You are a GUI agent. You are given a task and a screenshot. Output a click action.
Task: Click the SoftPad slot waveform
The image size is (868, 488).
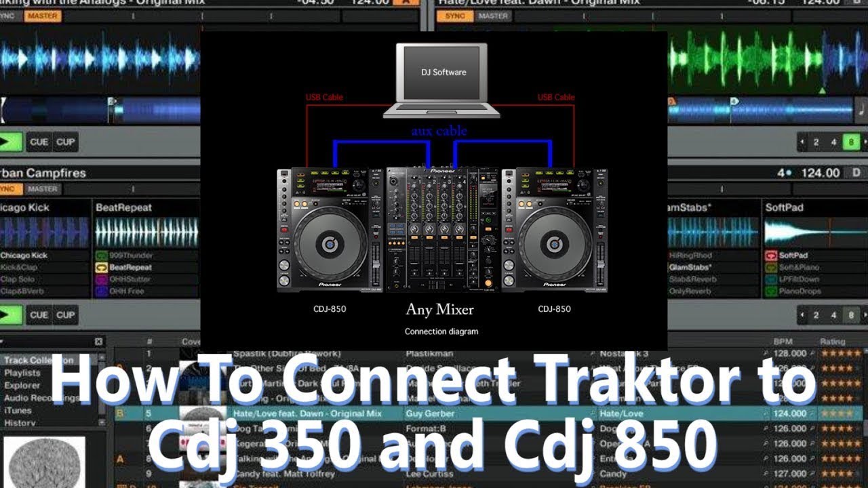(x=816, y=232)
